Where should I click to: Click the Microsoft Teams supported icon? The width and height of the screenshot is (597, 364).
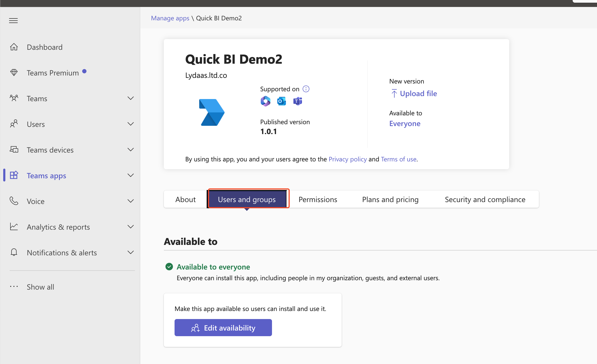pos(297,101)
